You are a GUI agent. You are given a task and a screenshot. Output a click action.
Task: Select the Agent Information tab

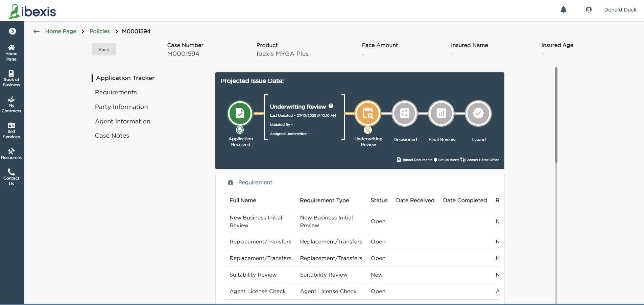pos(122,121)
